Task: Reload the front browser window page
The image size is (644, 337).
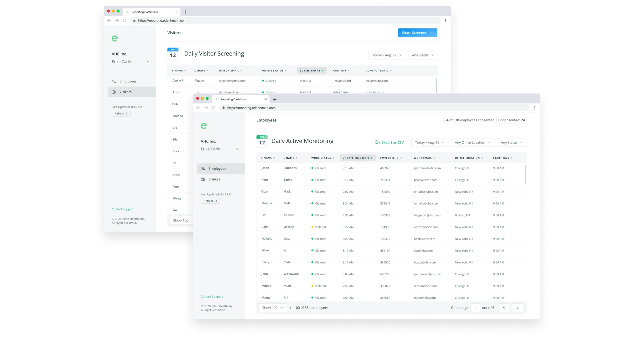Action: [x=214, y=108]
